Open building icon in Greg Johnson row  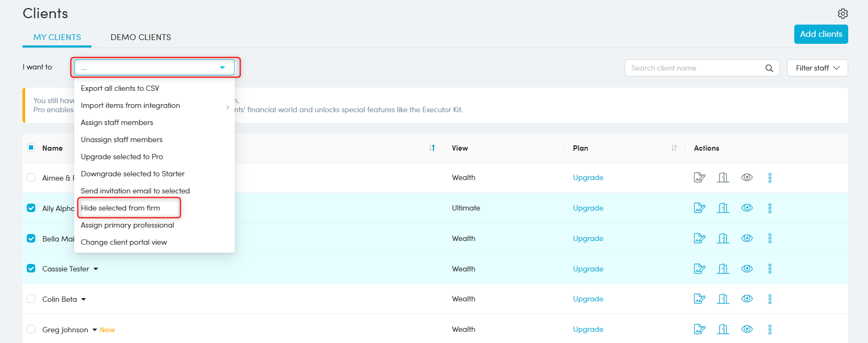(723, 329)
